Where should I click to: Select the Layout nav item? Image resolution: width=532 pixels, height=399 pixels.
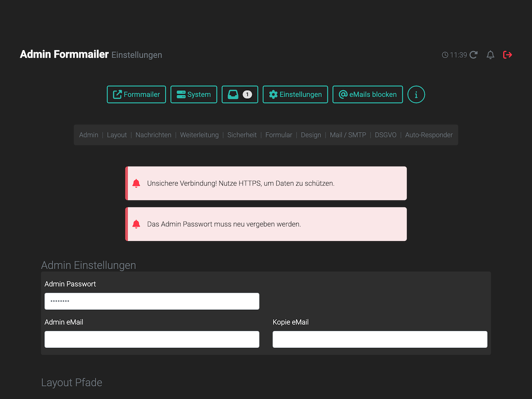(x=117, y=135)
